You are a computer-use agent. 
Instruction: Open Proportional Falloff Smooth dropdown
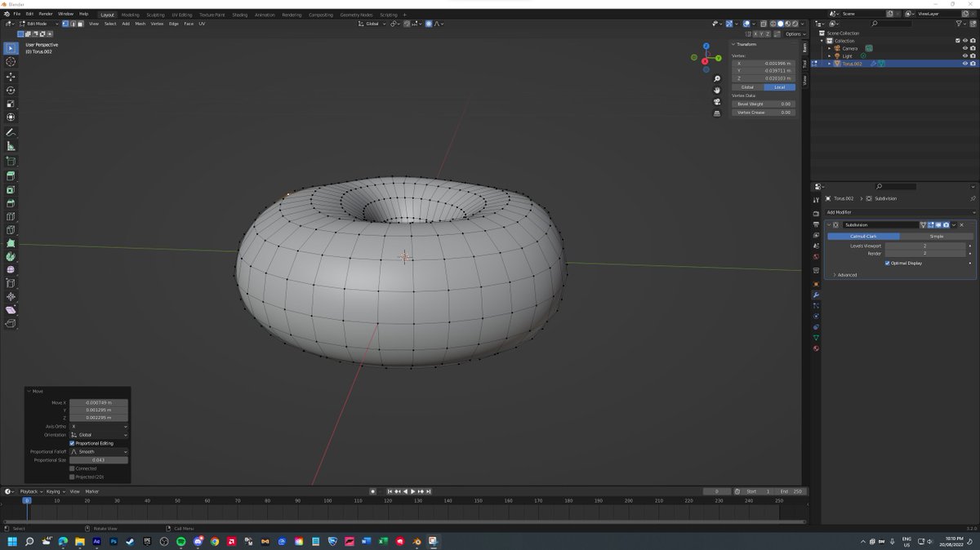click(99, 452)
